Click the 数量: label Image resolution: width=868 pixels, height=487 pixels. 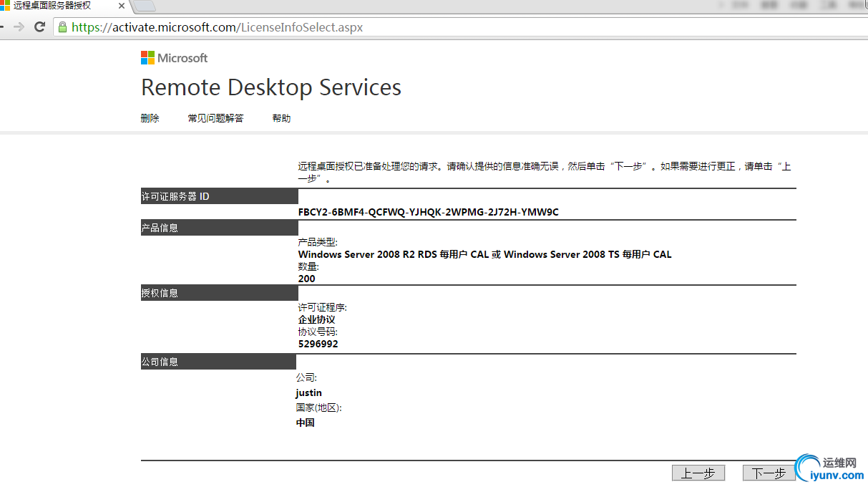(x=308, y=266)
